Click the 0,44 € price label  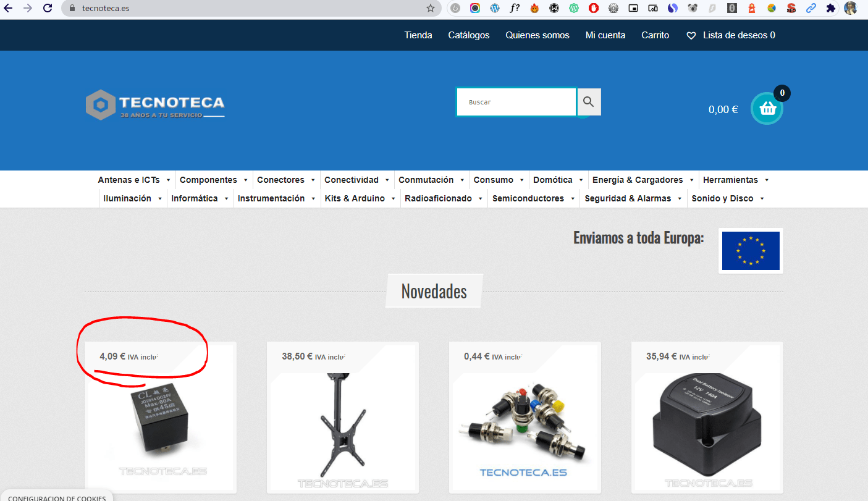tap(476, 356)
